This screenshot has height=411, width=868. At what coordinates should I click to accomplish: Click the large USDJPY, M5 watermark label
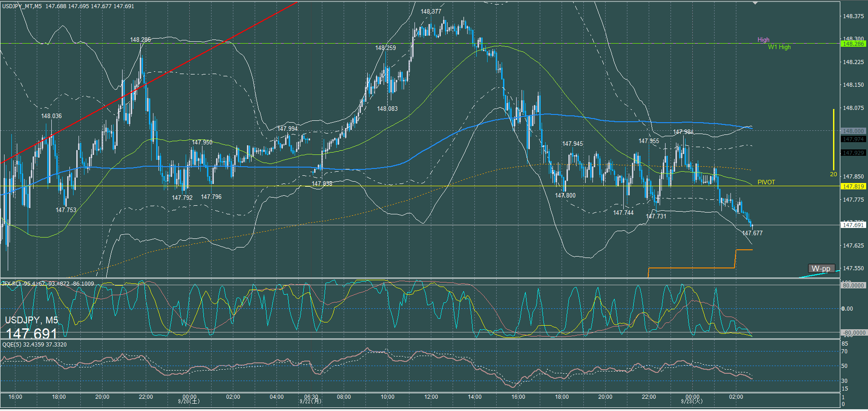31,320
